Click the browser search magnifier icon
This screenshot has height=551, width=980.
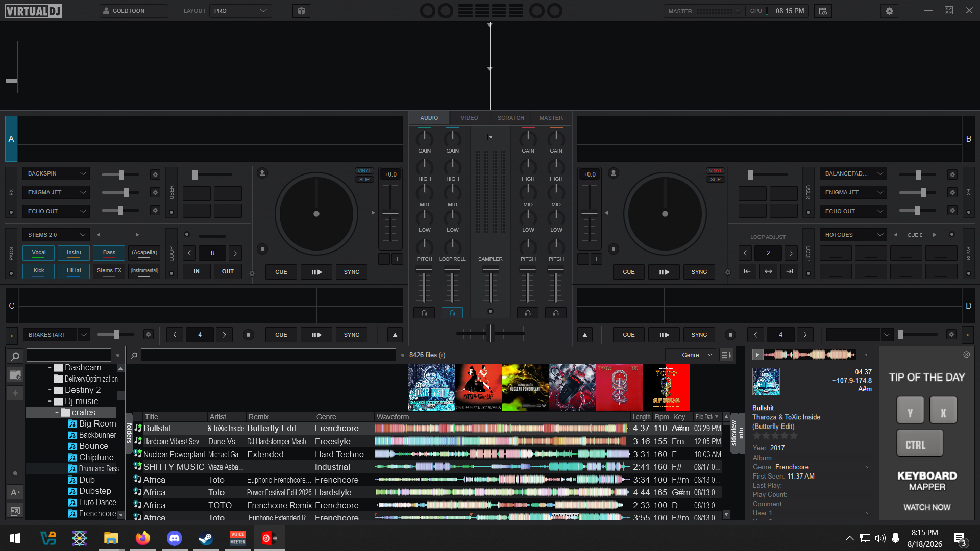[x=134, y=355]
